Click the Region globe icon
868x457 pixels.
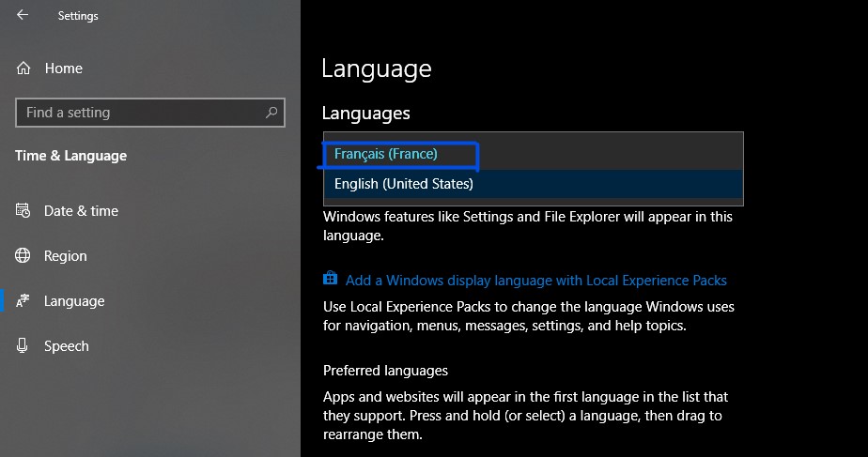point(23,256)
